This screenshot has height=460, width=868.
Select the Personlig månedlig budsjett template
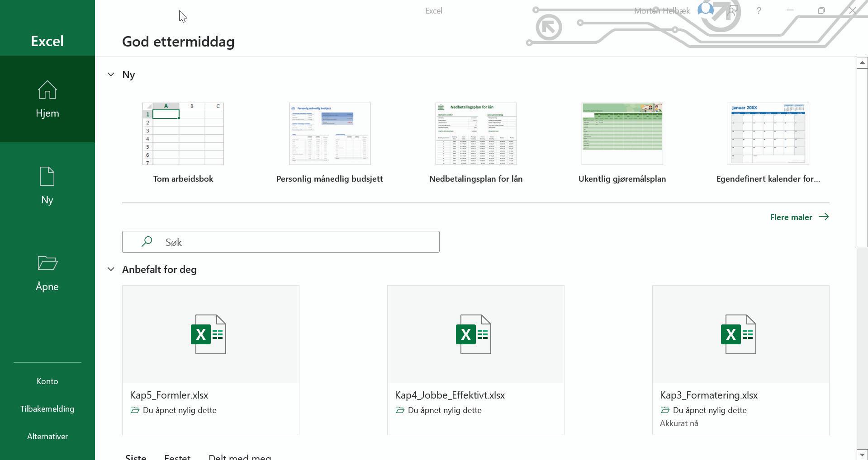pos(330,143)
